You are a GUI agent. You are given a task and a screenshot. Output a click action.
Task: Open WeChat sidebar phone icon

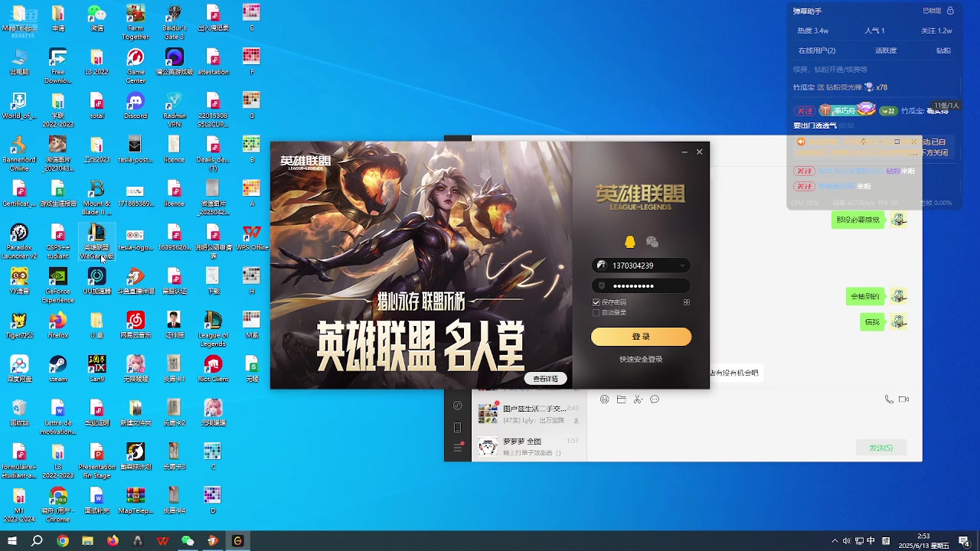coord(458,427)
